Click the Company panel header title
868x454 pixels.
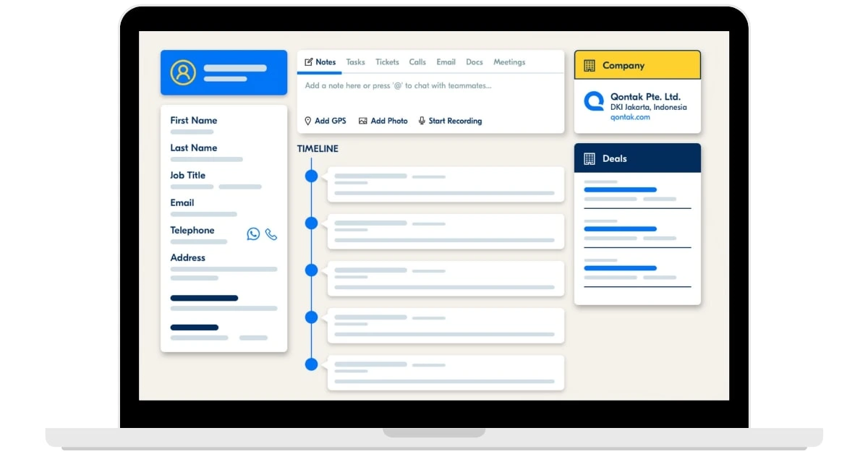point(624,65)
